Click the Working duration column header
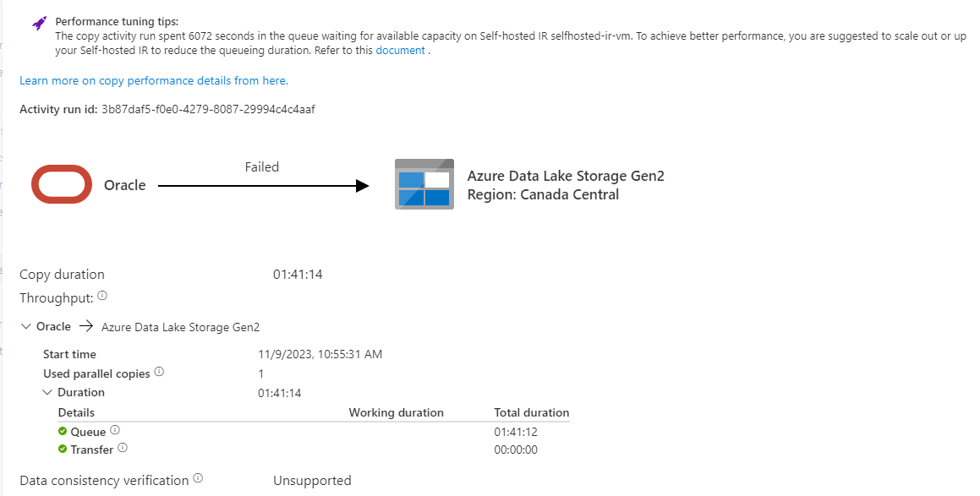Viewport: 980px width, 496px height. point(397,412)
